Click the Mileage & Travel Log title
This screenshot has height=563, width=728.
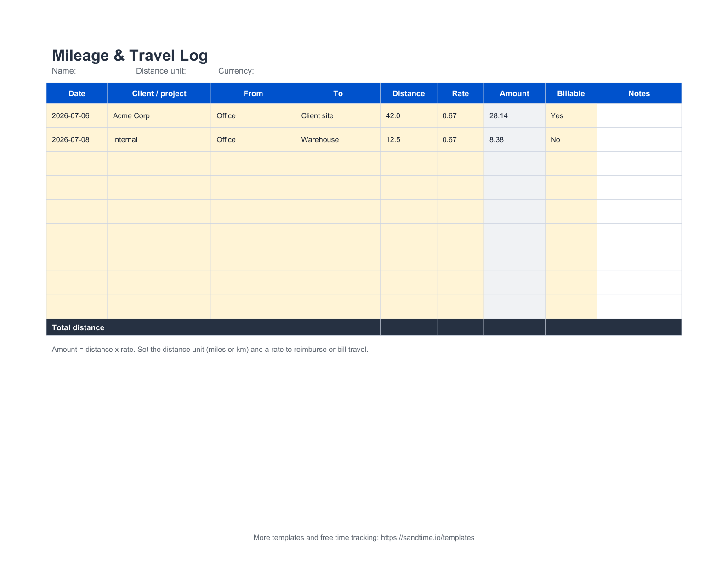[130, 55]
